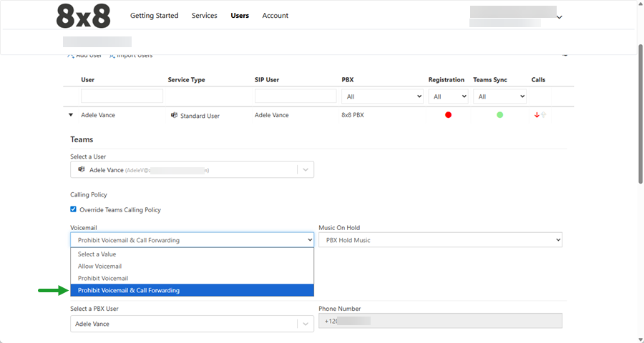
Task: Choose Allow Voicemail option
Action: click(99, 266)
